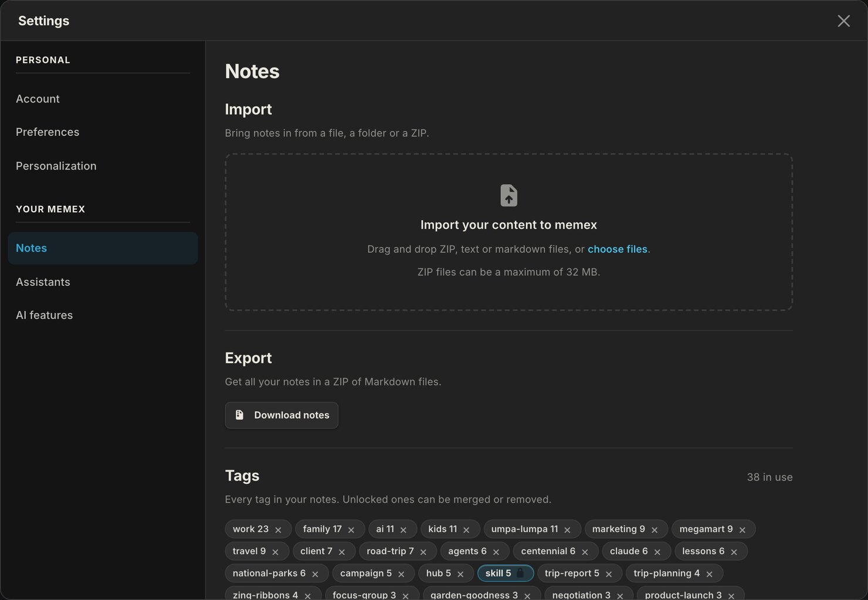The height and width of the screenshot is (600, 868).
Task: Remove the claude tag via its x
Action: point(657,552)
